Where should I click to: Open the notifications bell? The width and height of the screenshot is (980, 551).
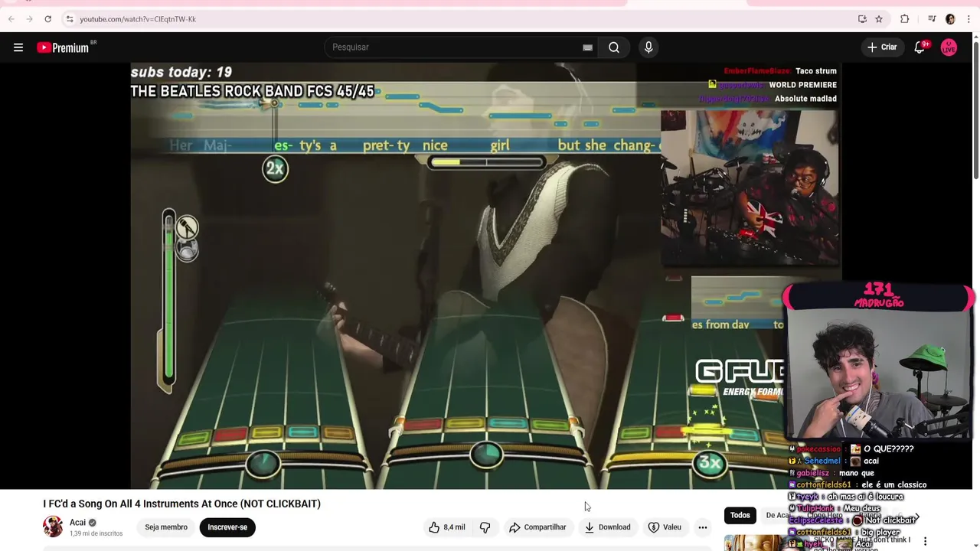[x=920, y=47]
